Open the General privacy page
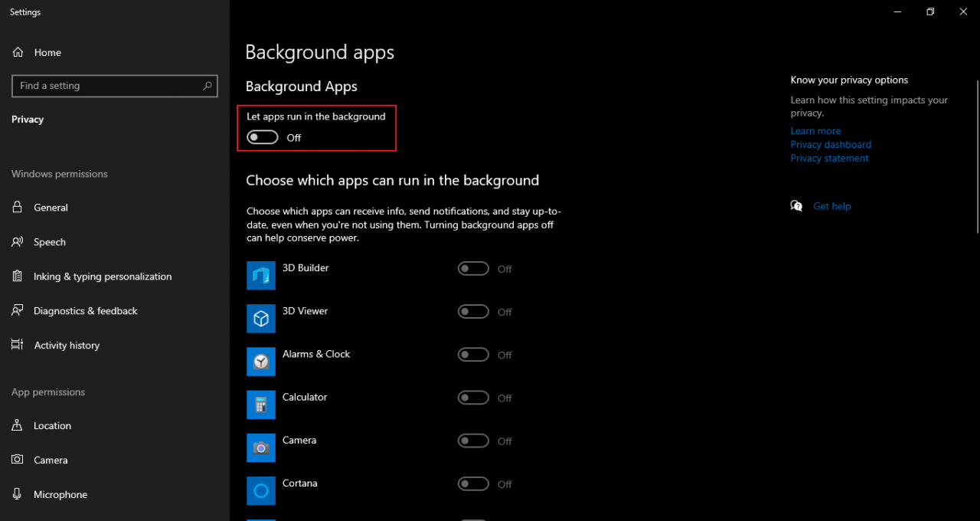This screenshot has width=980, height=521. coord(51,208)
